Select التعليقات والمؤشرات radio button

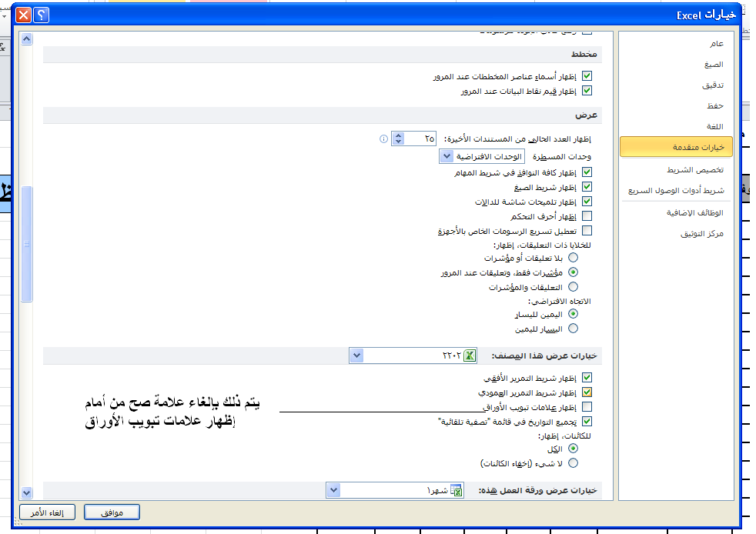pos(573,287)
